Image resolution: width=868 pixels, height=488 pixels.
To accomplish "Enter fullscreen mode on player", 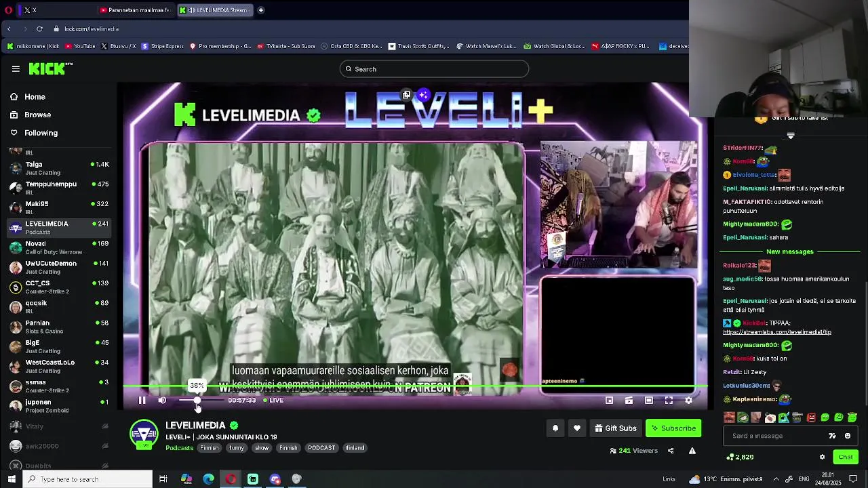I will [669, 401].
